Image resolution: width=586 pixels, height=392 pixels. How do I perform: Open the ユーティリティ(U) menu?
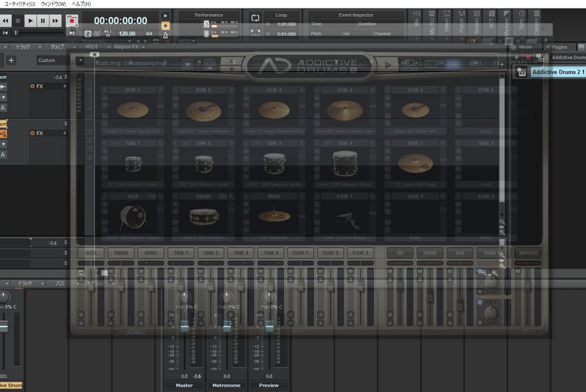click(x=19, y=4)
